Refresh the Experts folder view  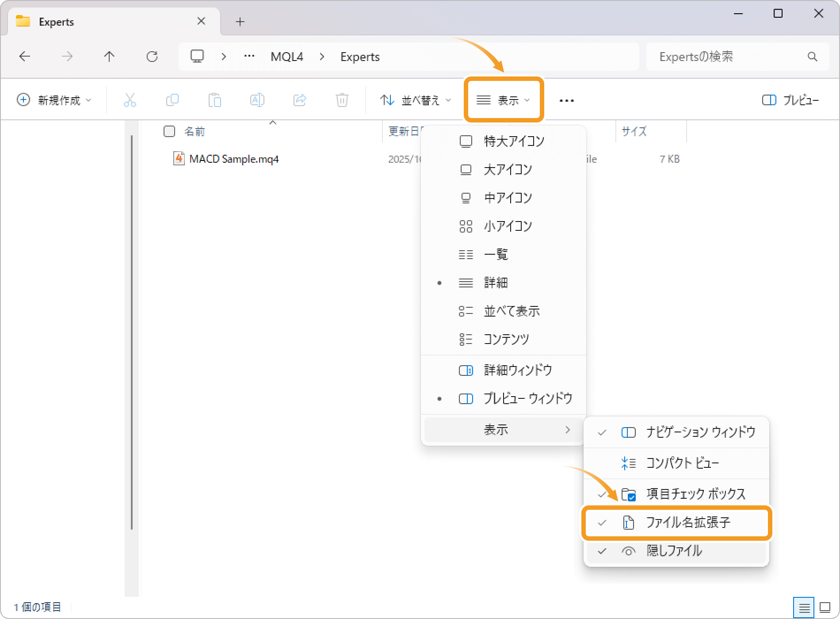click(152, 57)
